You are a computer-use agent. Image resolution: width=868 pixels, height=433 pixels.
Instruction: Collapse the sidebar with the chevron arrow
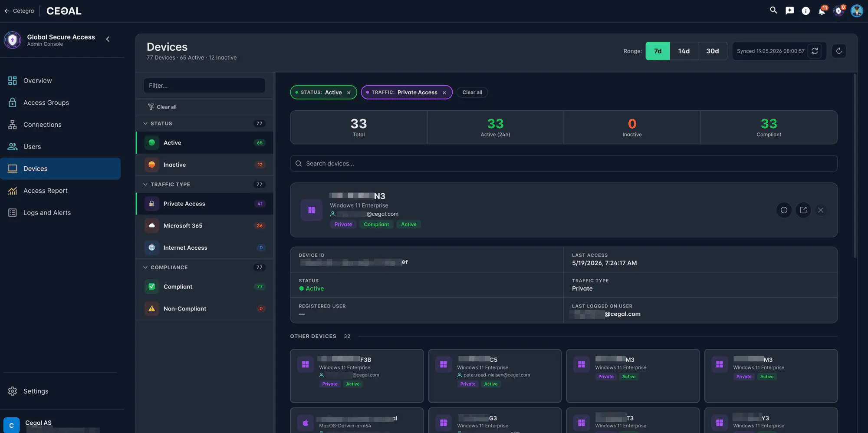(x=108, y=39)
